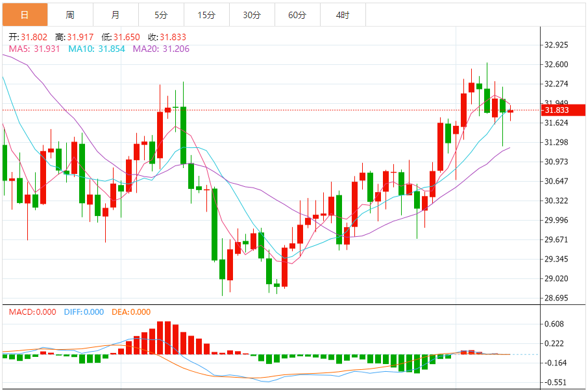Click the 0.608 MACD axis label
This screenshot has width=588, height=390.
pyautogui.click(x=554, y=324)
